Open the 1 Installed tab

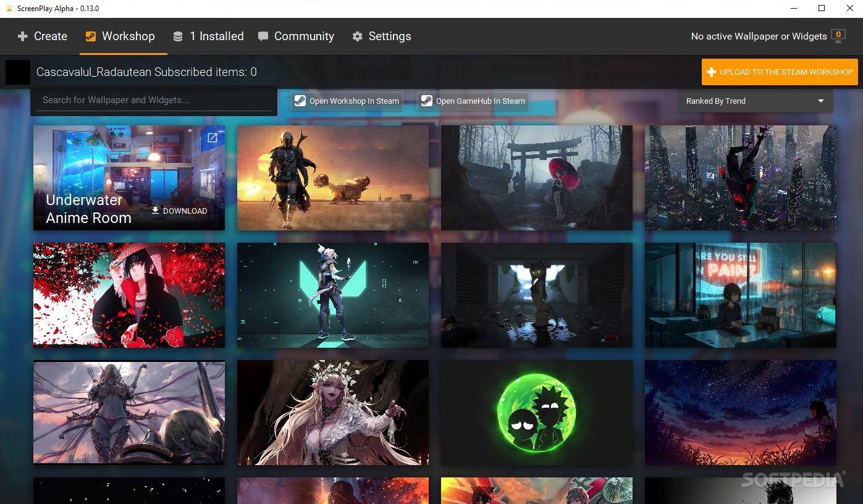click(208, 36)
